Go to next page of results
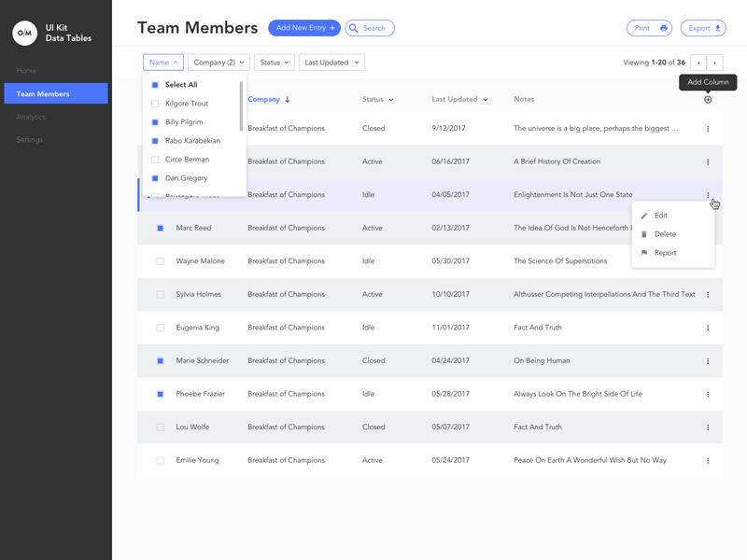The width and height of the screenshot is (747, 560). pos(714,63)
